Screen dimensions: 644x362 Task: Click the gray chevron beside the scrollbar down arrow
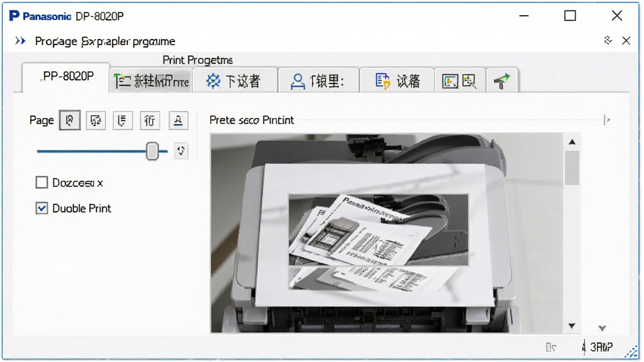pos(602,328)
